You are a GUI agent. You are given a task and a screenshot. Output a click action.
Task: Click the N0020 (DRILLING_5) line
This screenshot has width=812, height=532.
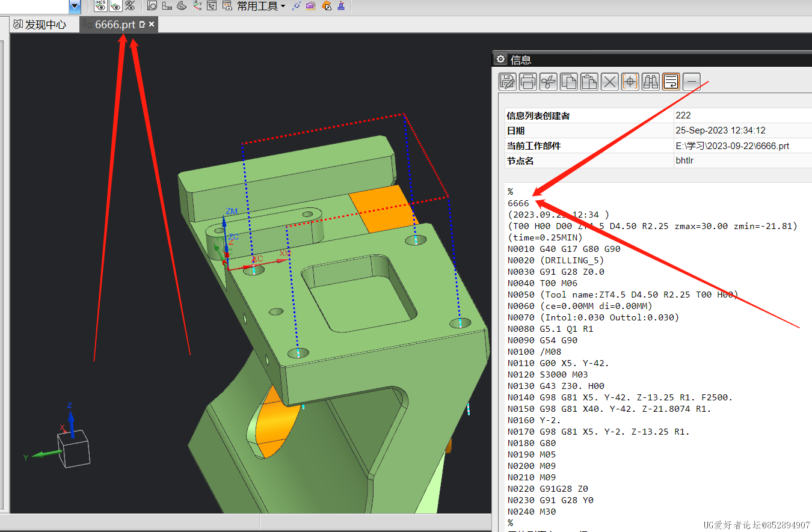556,260
